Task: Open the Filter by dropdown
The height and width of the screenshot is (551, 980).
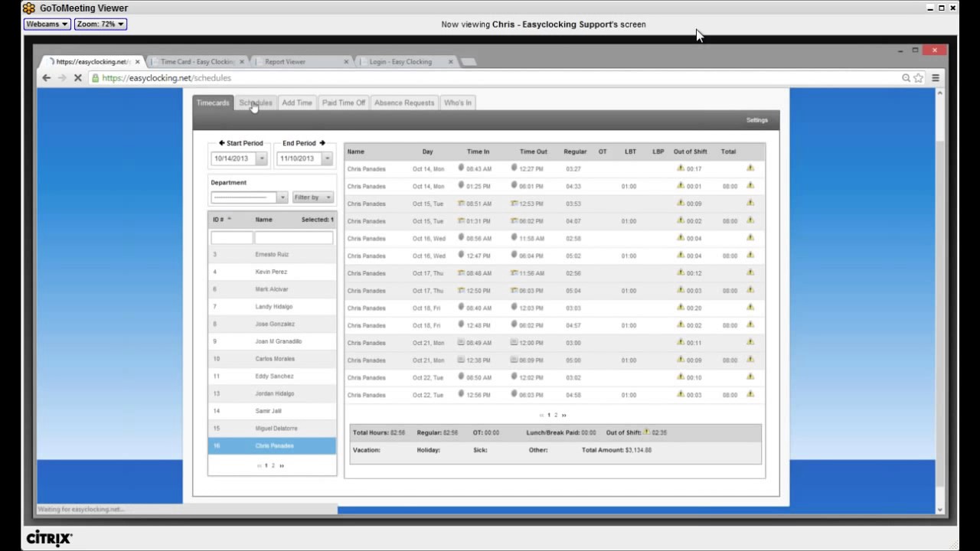Action: [313, 197]
